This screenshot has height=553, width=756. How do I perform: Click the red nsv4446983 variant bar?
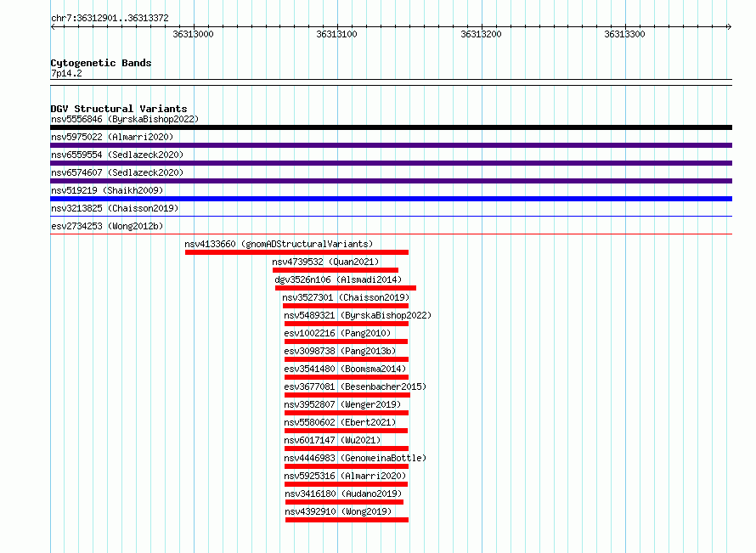click(347, 466)
